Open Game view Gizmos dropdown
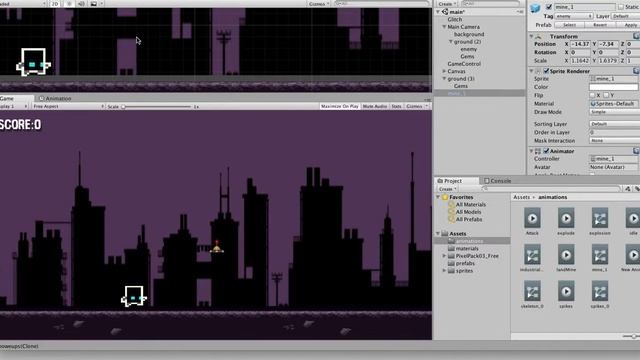Screen dimensions: 640x360 click(416, 106)
